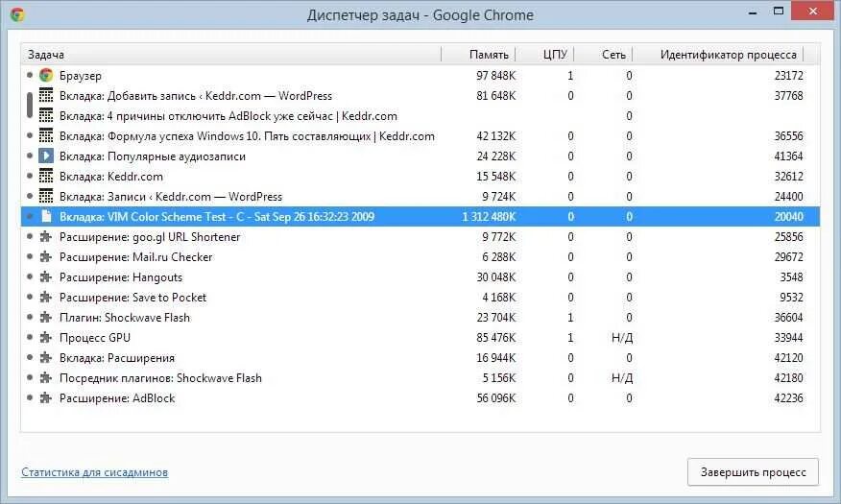Image resolution: width=841 pixels, height=504 pixels.
Task: Click memory value 85 476K
Action: point(495,338)
